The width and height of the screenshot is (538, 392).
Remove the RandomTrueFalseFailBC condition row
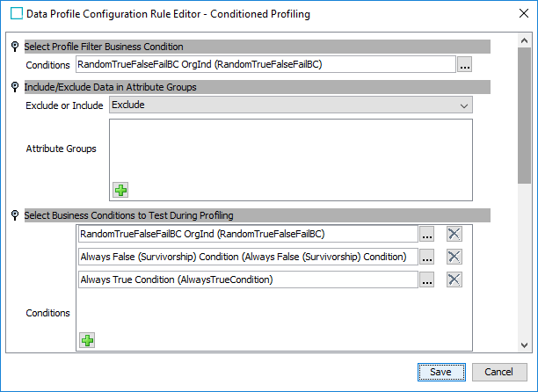coord(454,234)
